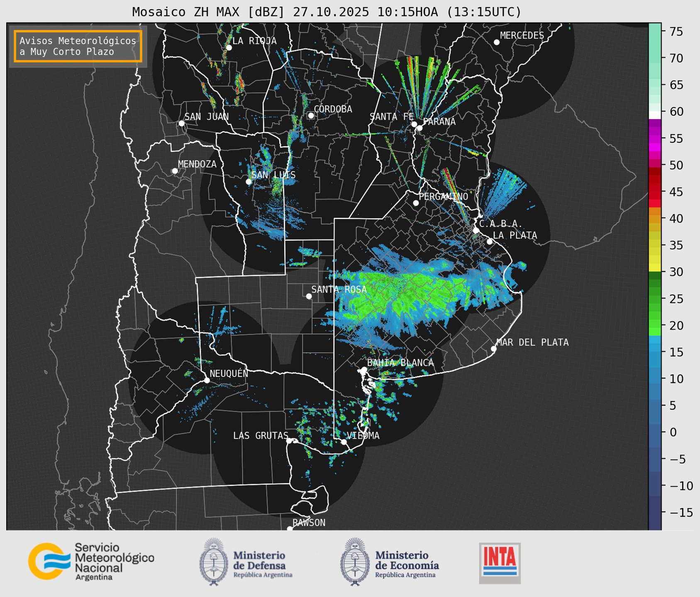Select the "PARANÁ" map label
Viewport: 700px width, 597px height.
pyautogui.click(x=439, y=122)
